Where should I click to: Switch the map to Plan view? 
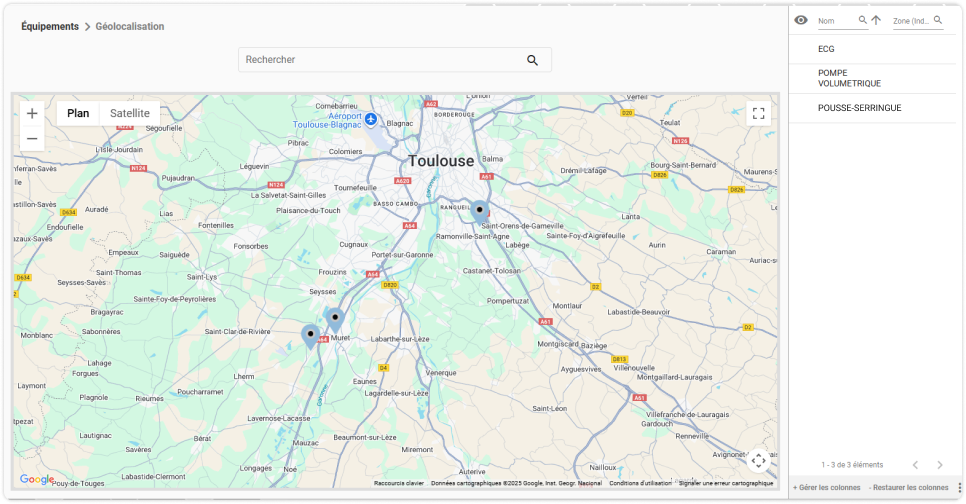78,113
